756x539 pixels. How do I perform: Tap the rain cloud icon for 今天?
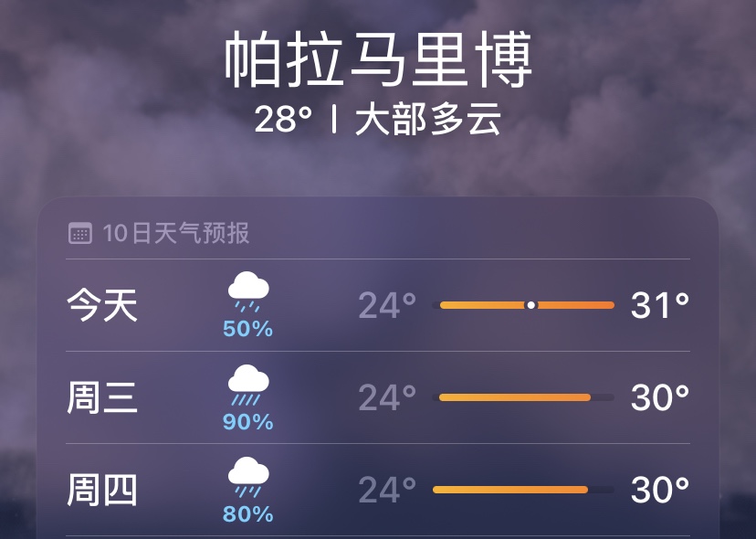(x=248, y=292)
